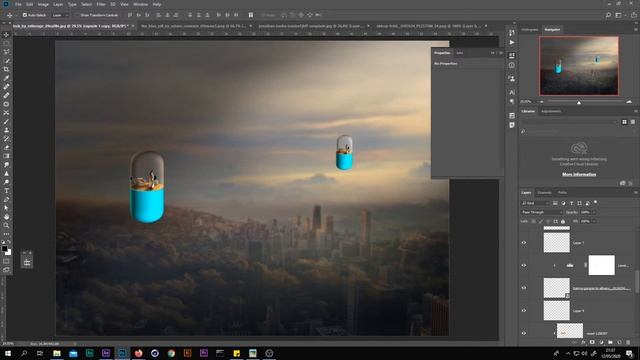Switch to the Histogram tab
The height and width of the screenshot is (360, 640).
[x=530, y=29]
